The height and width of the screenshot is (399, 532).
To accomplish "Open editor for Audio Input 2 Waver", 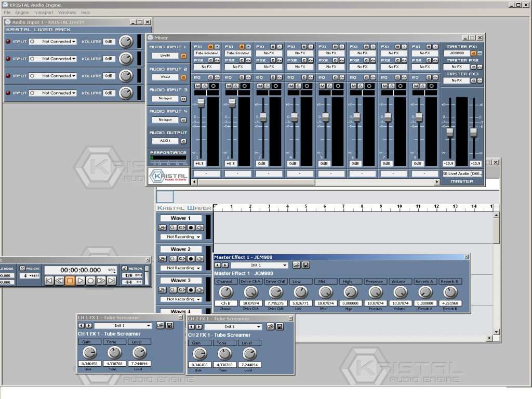I will [x=183, y=77].
